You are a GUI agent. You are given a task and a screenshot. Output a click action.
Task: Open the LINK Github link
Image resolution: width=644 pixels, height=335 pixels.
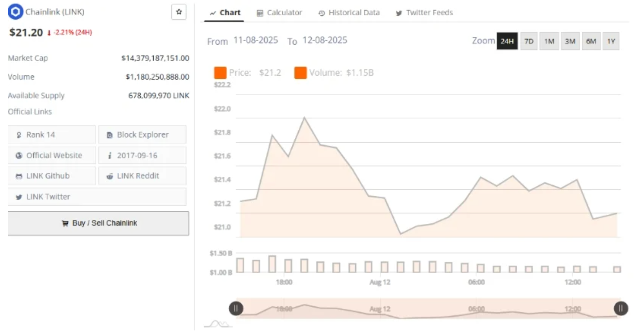(x=52, y=176)
